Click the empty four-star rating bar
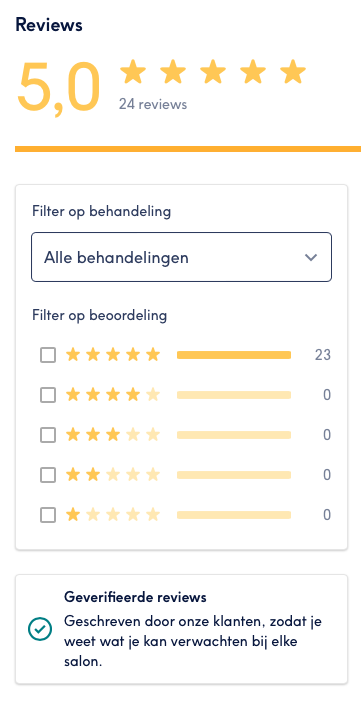The image size is (361, 702). point(234,395)
